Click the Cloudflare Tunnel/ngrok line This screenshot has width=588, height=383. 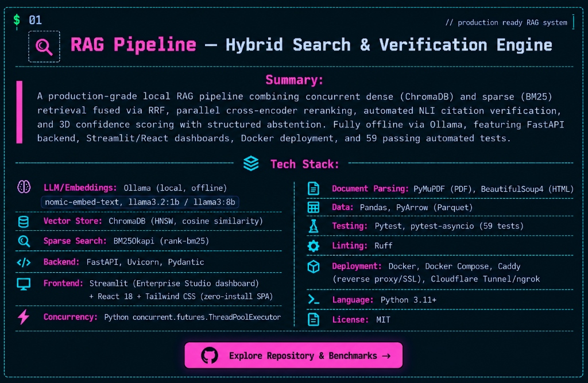pos(436,279)
